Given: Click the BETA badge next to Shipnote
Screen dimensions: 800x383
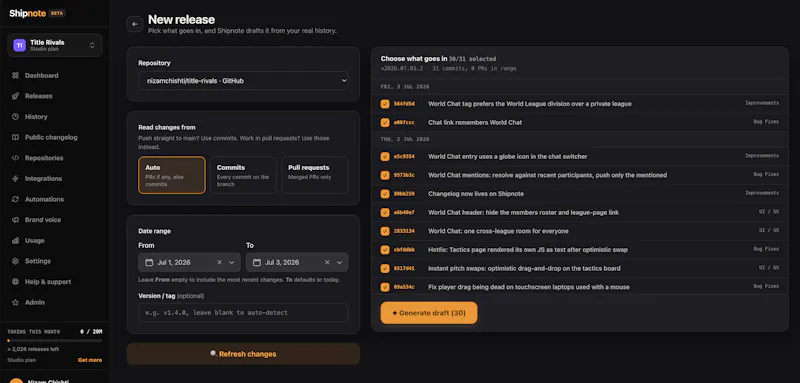Looking at the screenshot, I should (x=57, y=13).
